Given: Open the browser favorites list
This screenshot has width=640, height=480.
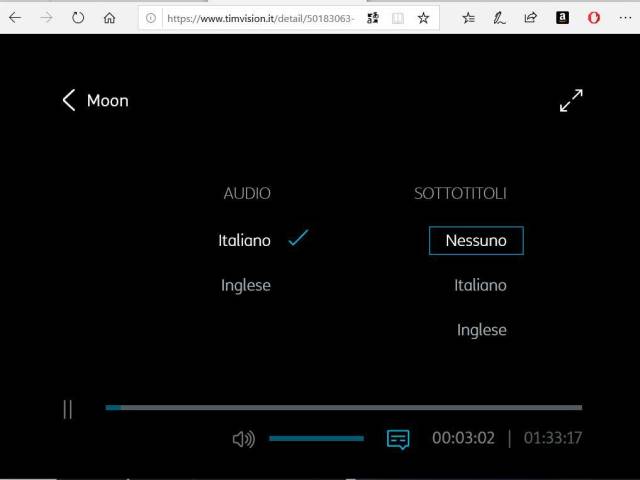Looking at the screenshot, I should (469, 18).
